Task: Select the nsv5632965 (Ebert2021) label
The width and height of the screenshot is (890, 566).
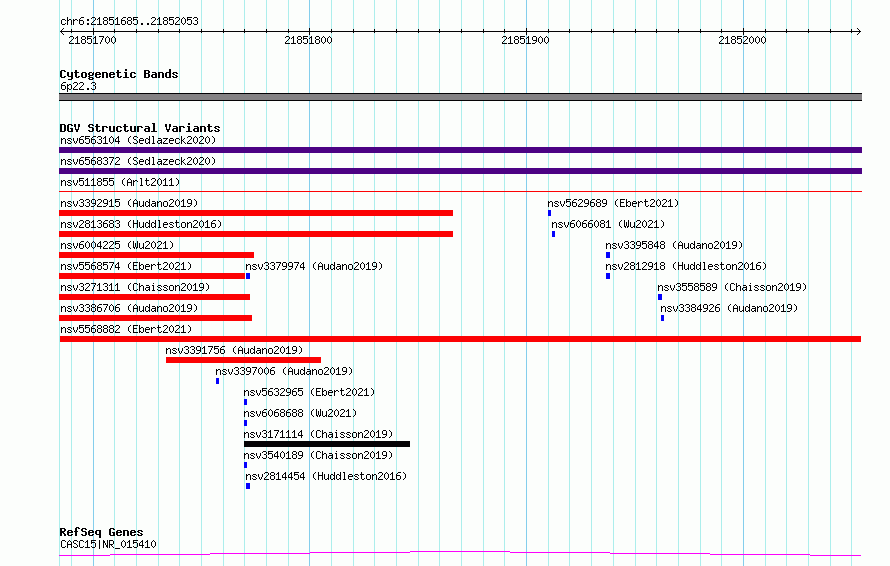Action: coord(309,392)
